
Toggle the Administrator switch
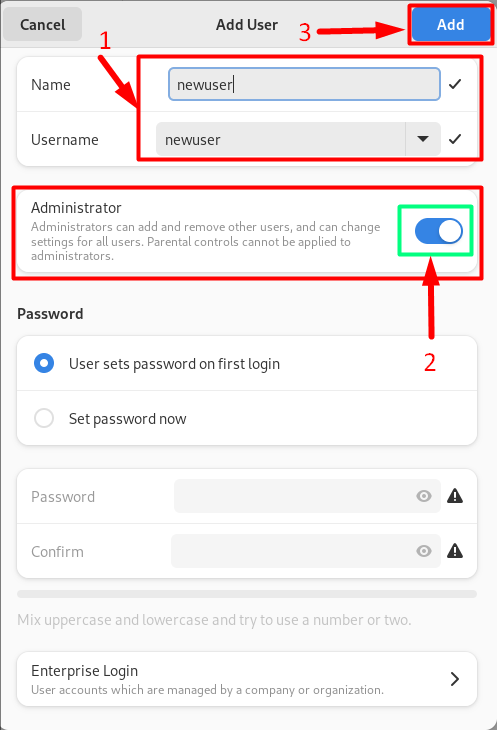click(x=438, y=231)
